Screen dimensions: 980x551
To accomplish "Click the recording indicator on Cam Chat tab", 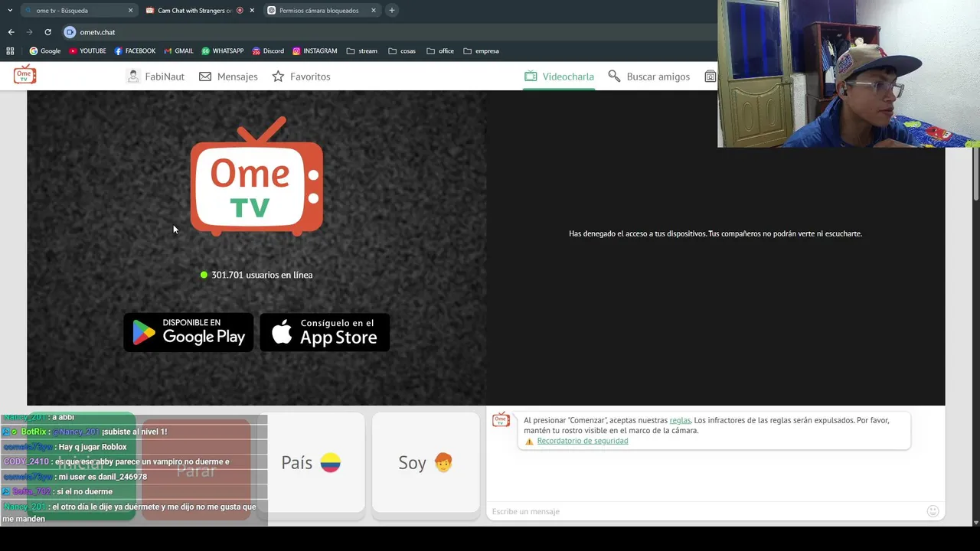I will point(240,11).
